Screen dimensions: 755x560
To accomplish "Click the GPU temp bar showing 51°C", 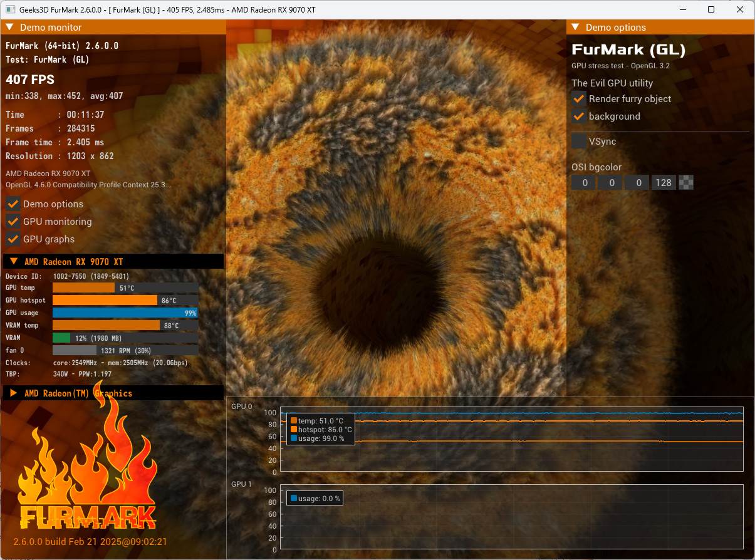I will tap(125, 288).
